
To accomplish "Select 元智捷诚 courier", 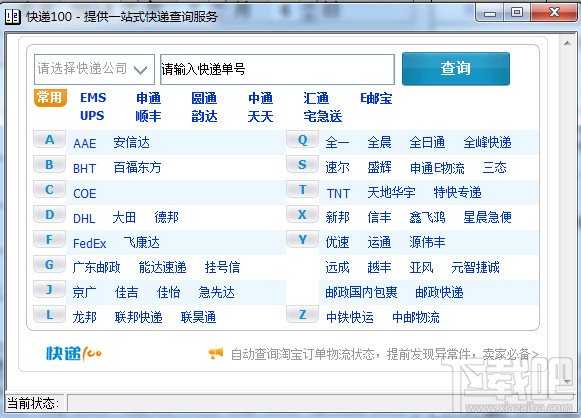I will pos(475,267).
